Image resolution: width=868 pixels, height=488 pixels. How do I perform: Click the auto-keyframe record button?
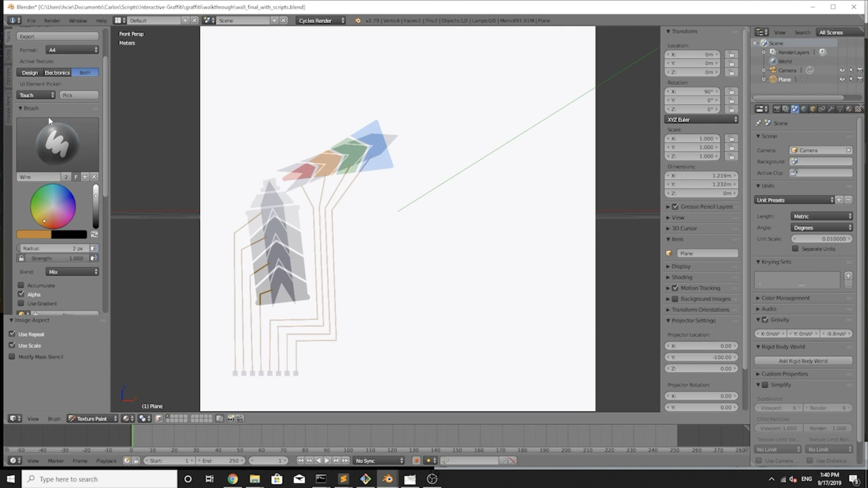pos(416,460)
